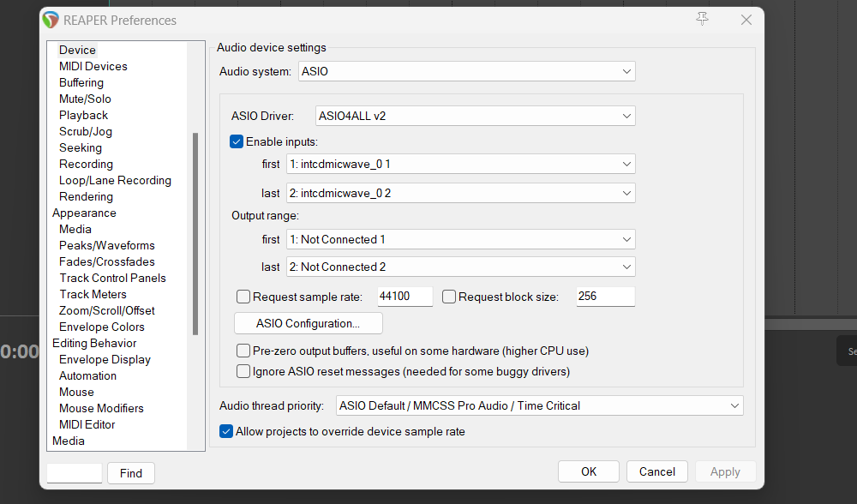This screenshot has width=857, height=504.
Task: Select Recording in preferences tree
Action: [x=86, y=164]
